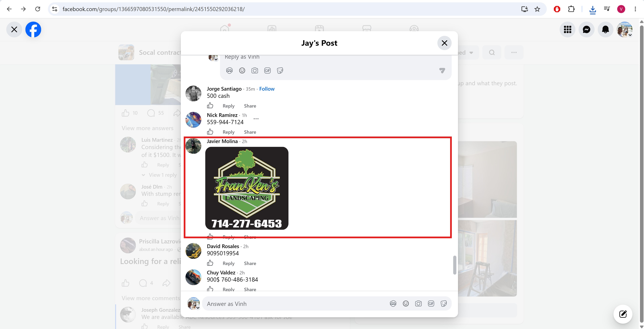
Task: Click Chuy Valdez's profile picture
Action: click(193, 277)
